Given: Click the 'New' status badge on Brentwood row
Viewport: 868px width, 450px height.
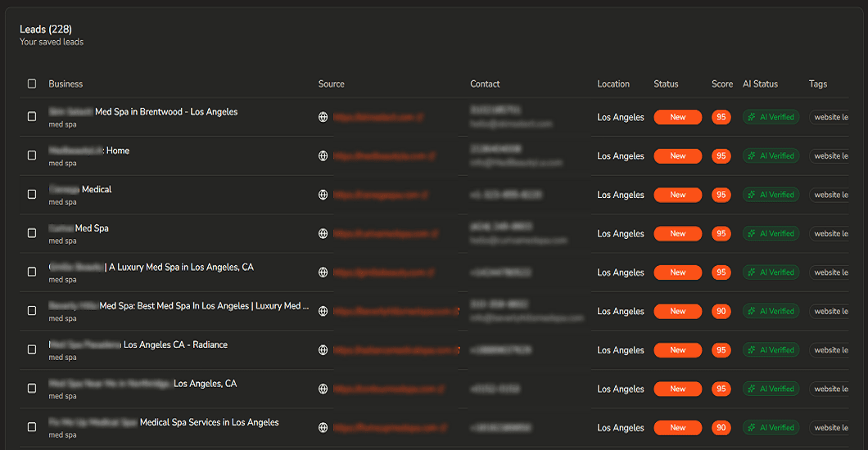Looking at the screenshot, I should pyautogui.click(x=677, y=117).
